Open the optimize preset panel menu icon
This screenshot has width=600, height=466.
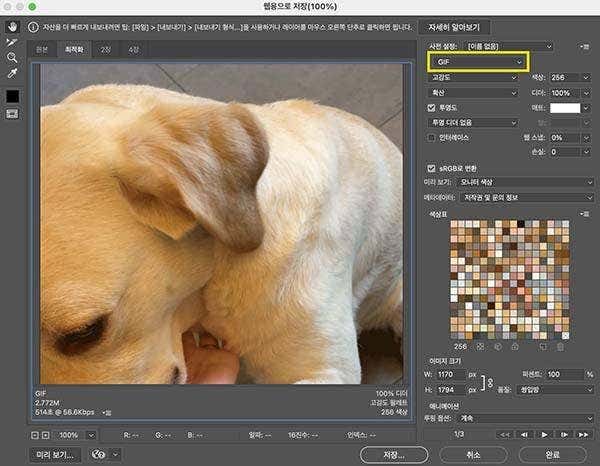[x=585, y=46]
